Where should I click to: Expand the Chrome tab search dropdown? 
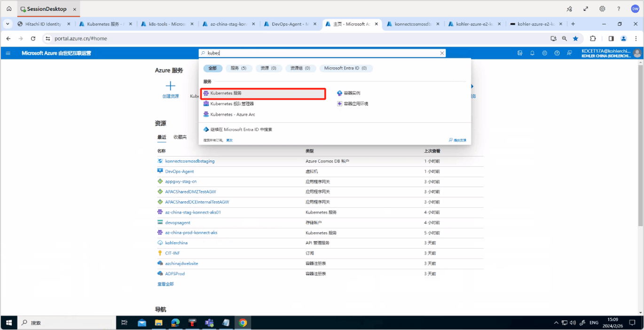[x=7, y=24]
